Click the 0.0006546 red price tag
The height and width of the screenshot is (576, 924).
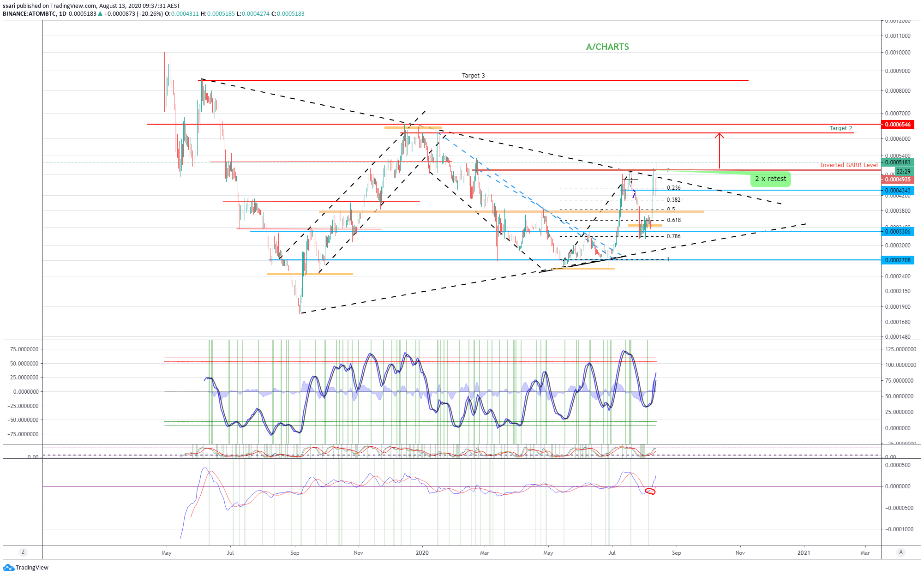(898, 125)
